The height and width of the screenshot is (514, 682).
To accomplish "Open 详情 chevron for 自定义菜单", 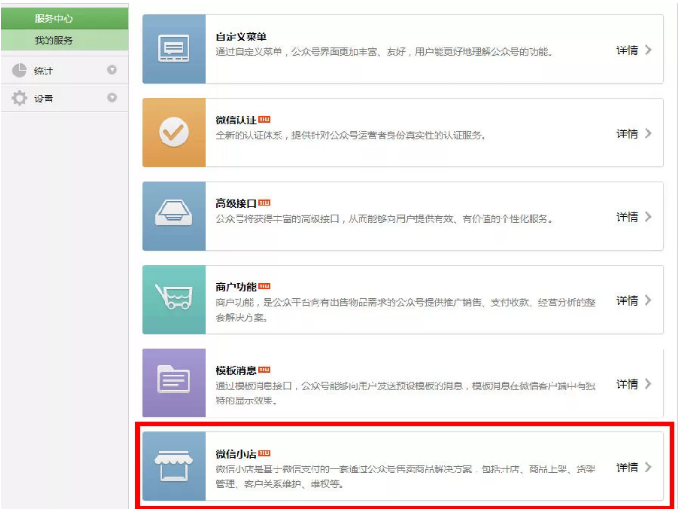I will 648,50.
